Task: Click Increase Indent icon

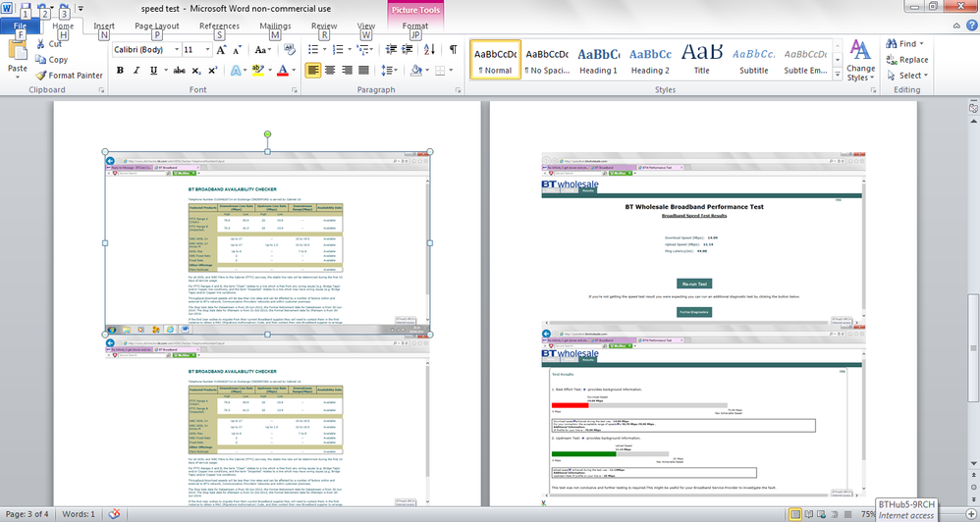Action: pos(408,49)
